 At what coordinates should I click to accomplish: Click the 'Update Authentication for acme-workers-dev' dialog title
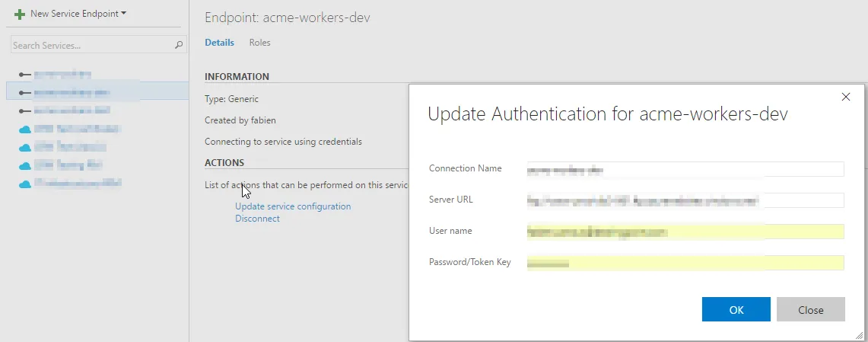608,114
